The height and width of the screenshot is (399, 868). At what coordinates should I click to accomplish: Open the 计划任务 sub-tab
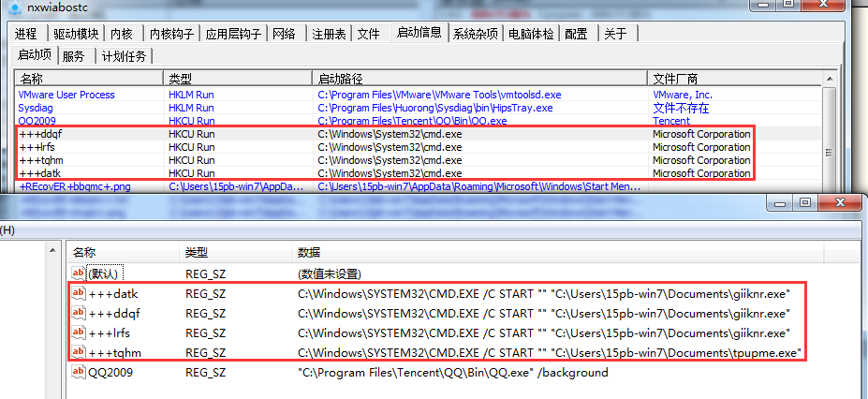coord(124,55)
